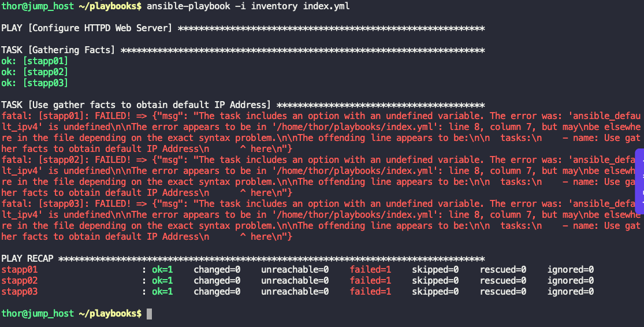Click the default IP Address task header

pyautogui.click(x=136, y=105)
